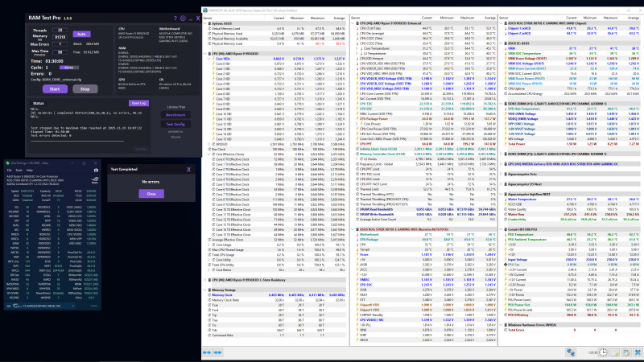Screen dimensions: 644x362
Task: Click the left arrows icon in HWiNFO bottom bar
Action: [207, 352]
